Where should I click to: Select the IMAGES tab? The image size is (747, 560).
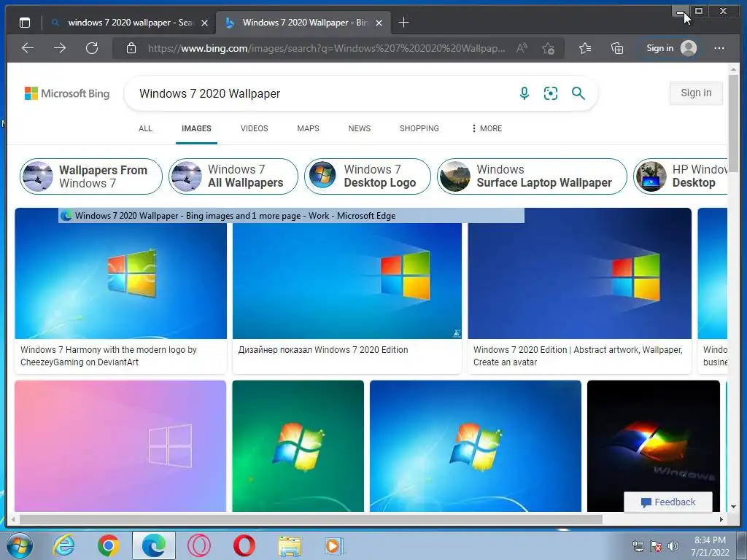click(x=196, y=128)
